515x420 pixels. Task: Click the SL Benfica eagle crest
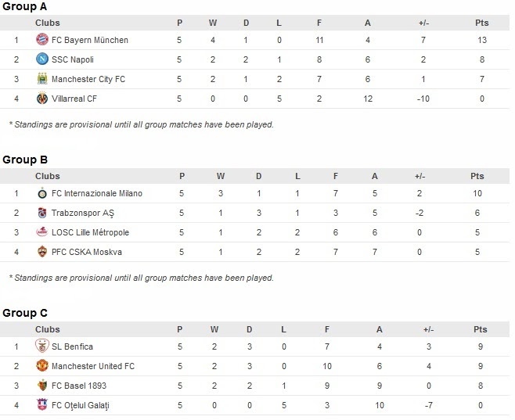point(42,346)
